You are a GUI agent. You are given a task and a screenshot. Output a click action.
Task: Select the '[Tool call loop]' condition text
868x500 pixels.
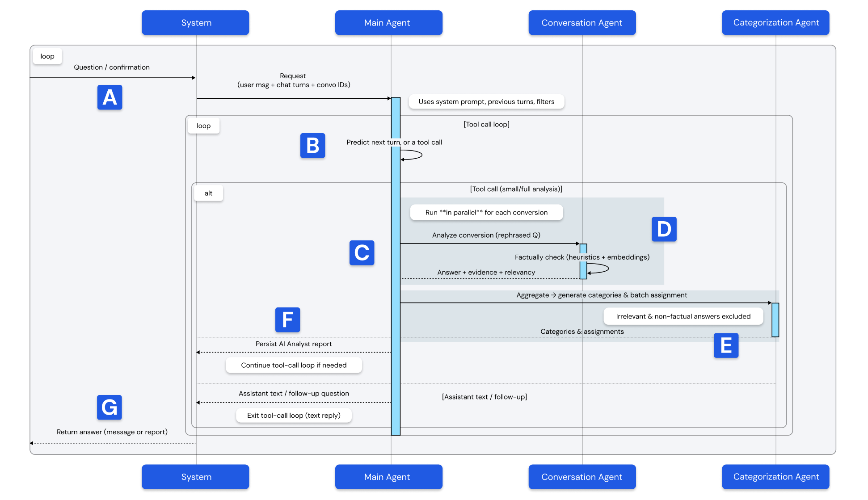tap(486, 124)
